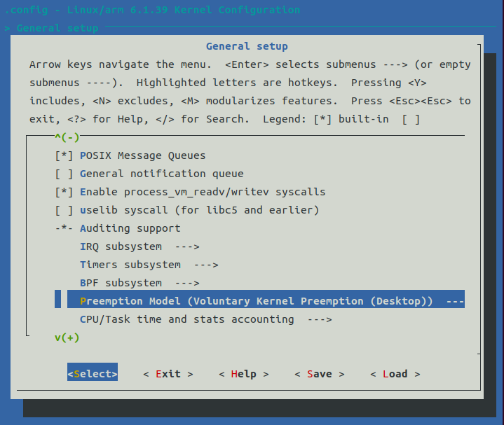Click the v(+) scroll-down indicator

click(67, 337)
